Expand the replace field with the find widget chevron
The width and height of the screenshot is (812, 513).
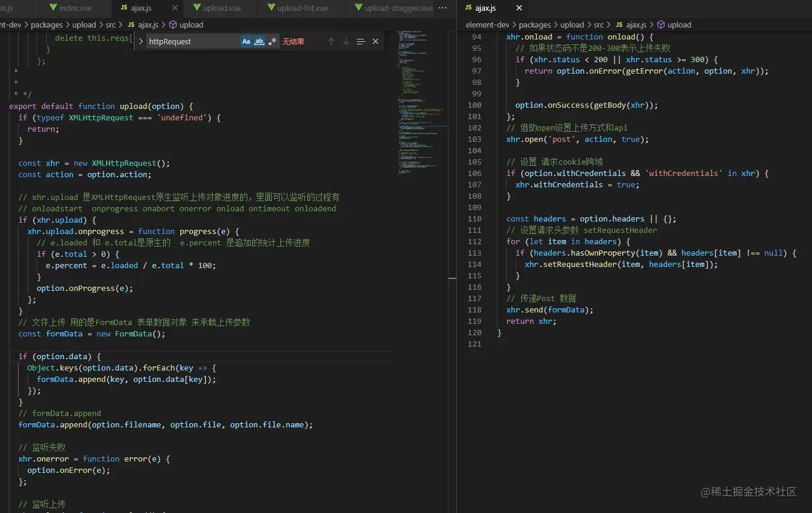coord(141,41)
